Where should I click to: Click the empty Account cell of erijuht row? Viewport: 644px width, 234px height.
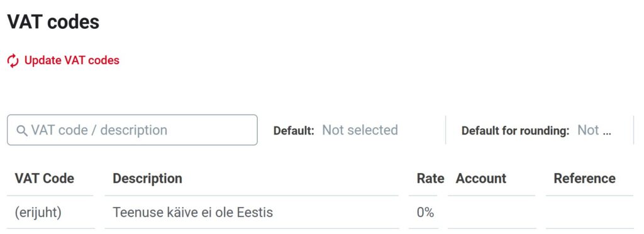click(x=492, y=212)
